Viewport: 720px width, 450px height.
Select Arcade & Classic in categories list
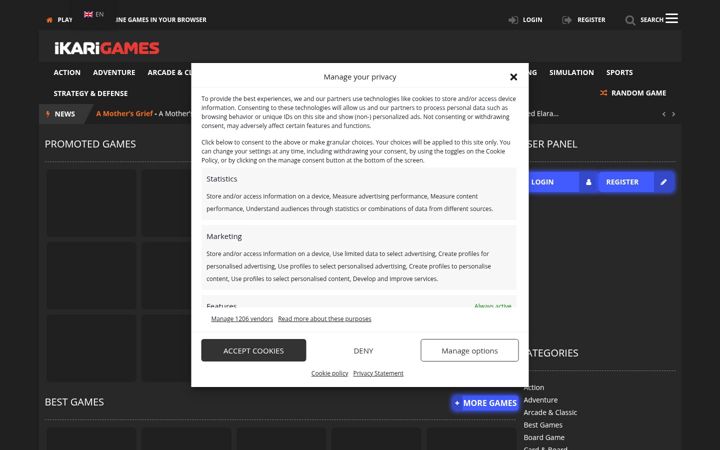550,412
